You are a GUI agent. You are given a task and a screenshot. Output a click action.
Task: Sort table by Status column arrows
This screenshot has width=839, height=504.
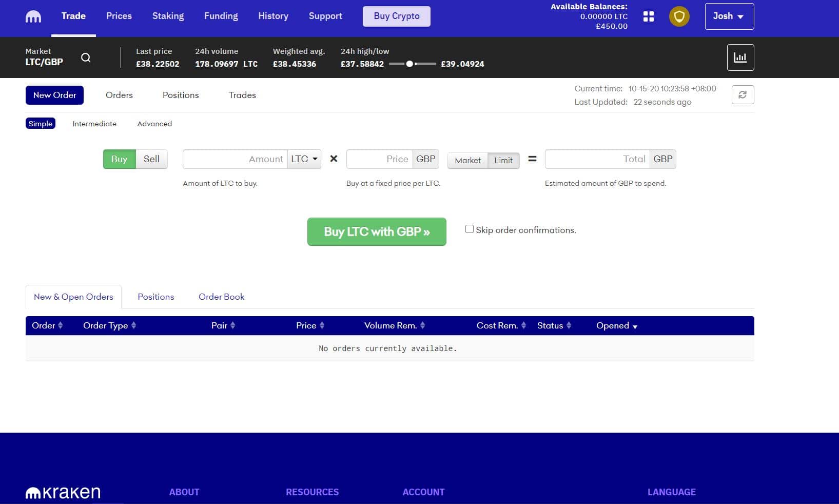coord(569,325)
